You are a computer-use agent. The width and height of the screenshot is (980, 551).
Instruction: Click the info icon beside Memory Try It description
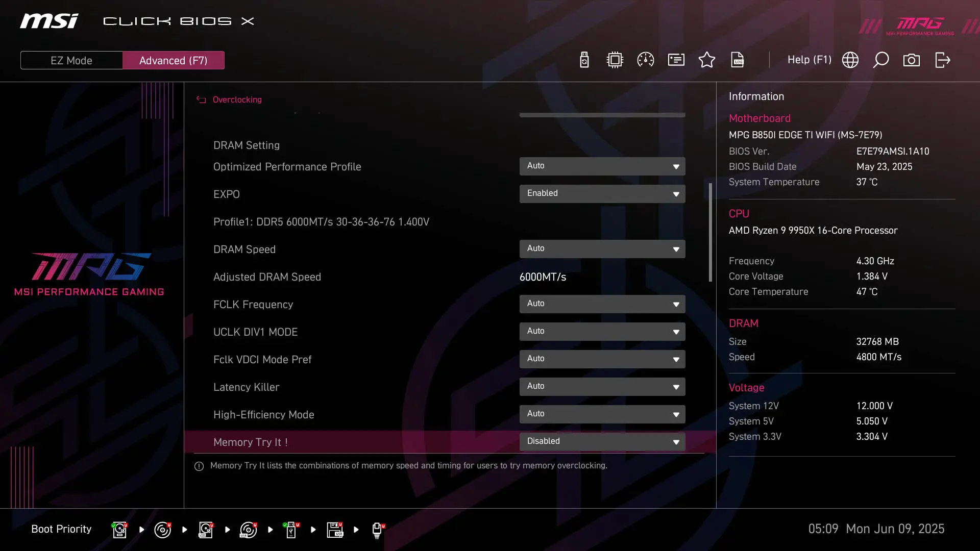(199, 466)
